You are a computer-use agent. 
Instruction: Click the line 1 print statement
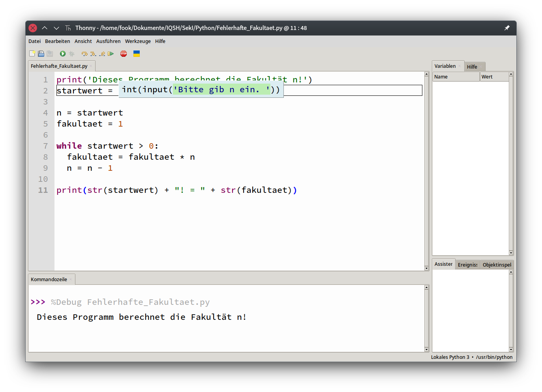click(x=184, y=80)
